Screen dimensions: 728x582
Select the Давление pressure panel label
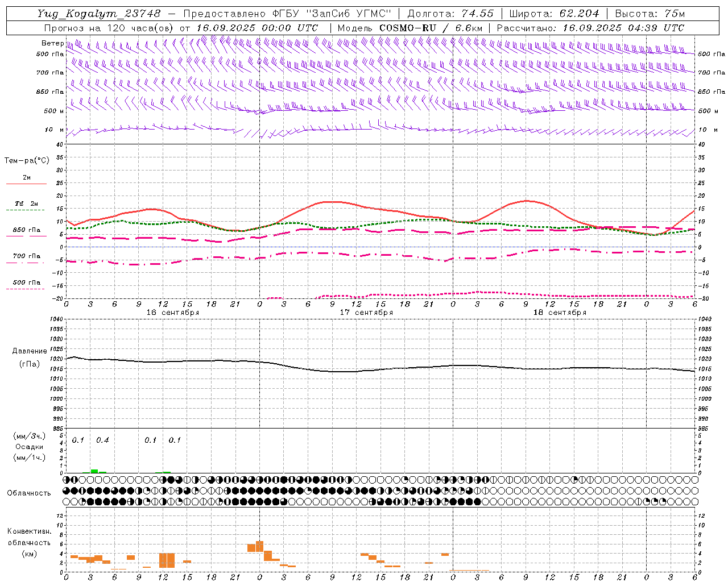[x=30, y=351]
